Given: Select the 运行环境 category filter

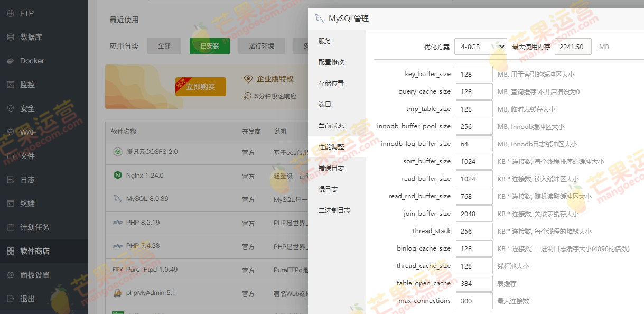Looking at the screenshot, I should point(262,46).
